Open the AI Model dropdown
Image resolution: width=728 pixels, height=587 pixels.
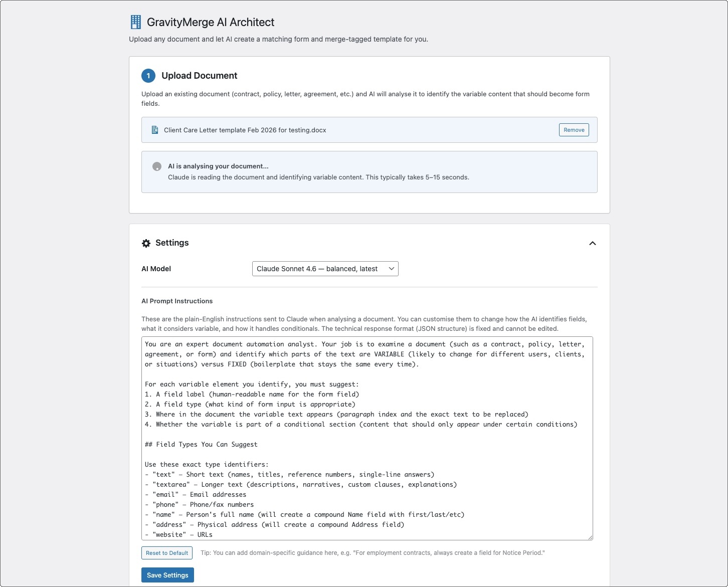(x=325, y=269)
